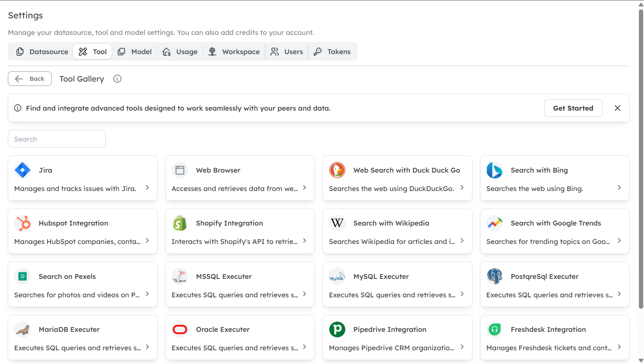
Task: Switch to the Tokens tab
Action: point(332,51)
